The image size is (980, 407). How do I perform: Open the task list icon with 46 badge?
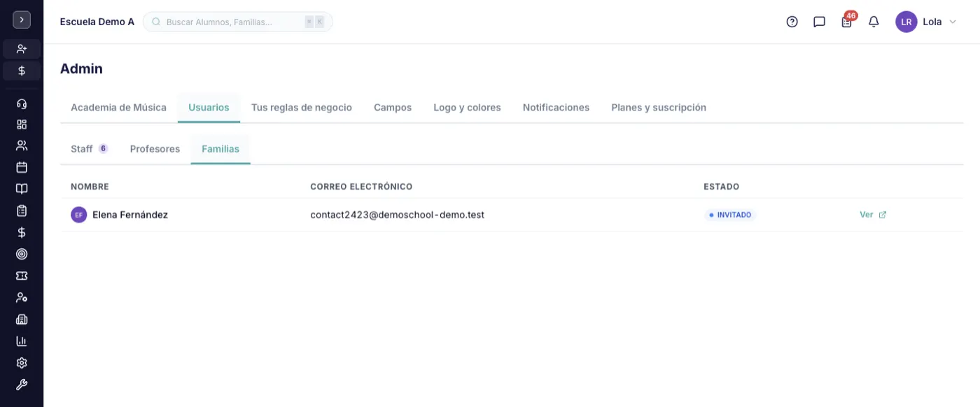[847, 21]
